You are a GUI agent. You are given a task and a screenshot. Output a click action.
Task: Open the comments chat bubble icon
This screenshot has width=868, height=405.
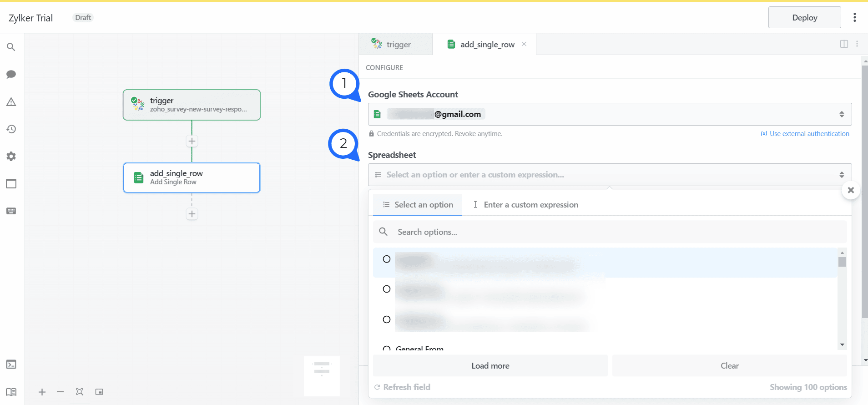(11, 74)
